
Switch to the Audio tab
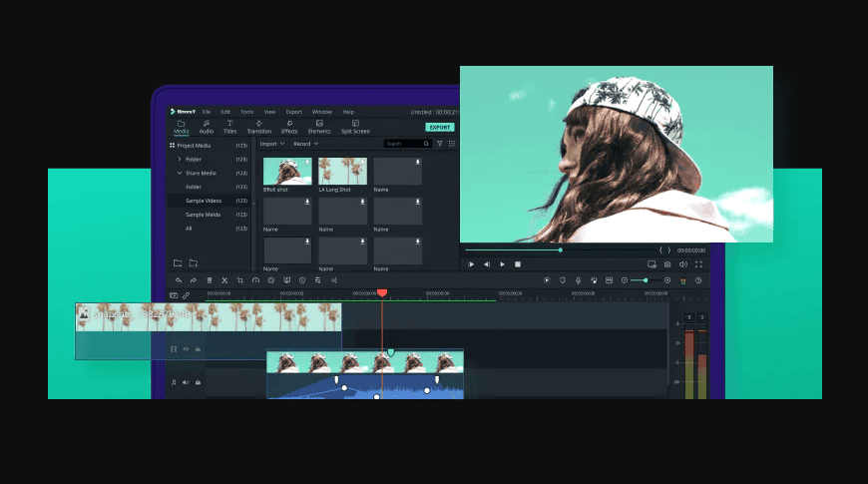click(207, 127)
